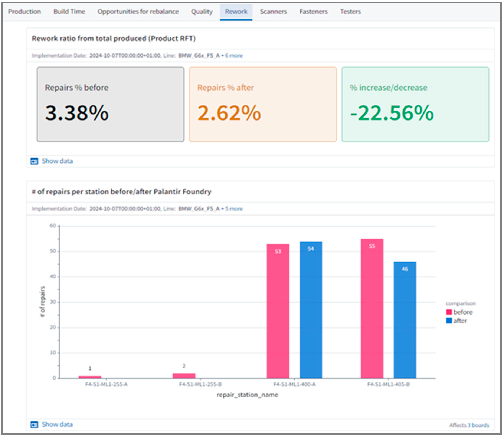The image size is (504, 437).
Task: Click the 'before' legend label
Action: click(463, 312)
